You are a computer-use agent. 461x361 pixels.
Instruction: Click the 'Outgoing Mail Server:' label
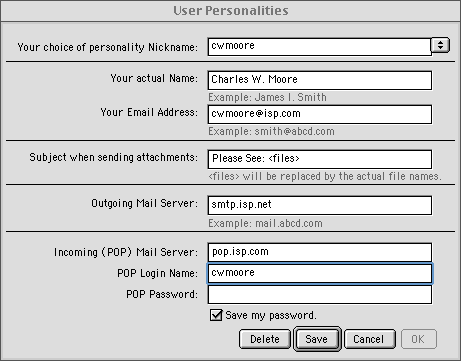144,203
